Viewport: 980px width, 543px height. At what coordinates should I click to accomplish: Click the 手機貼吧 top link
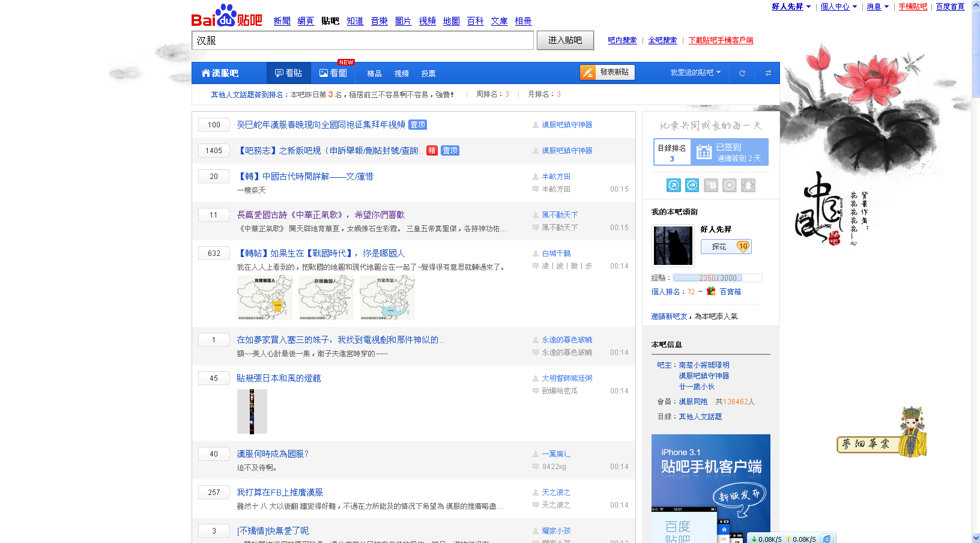(913, 7)
